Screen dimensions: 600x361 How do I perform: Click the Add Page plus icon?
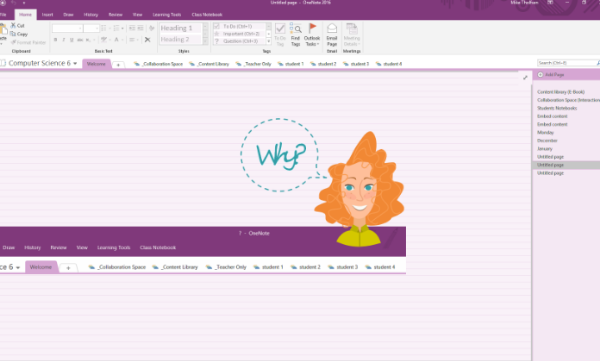(540, 75)
